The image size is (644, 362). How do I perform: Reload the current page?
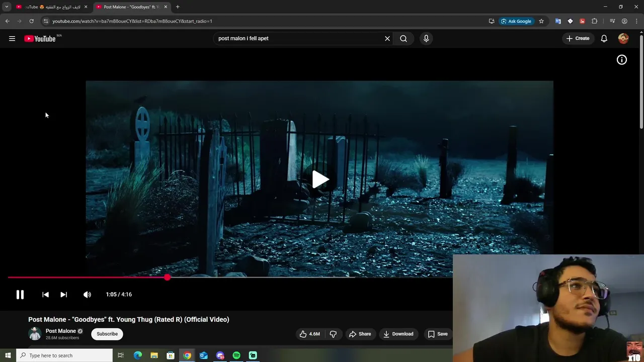[x=31, y=21]
